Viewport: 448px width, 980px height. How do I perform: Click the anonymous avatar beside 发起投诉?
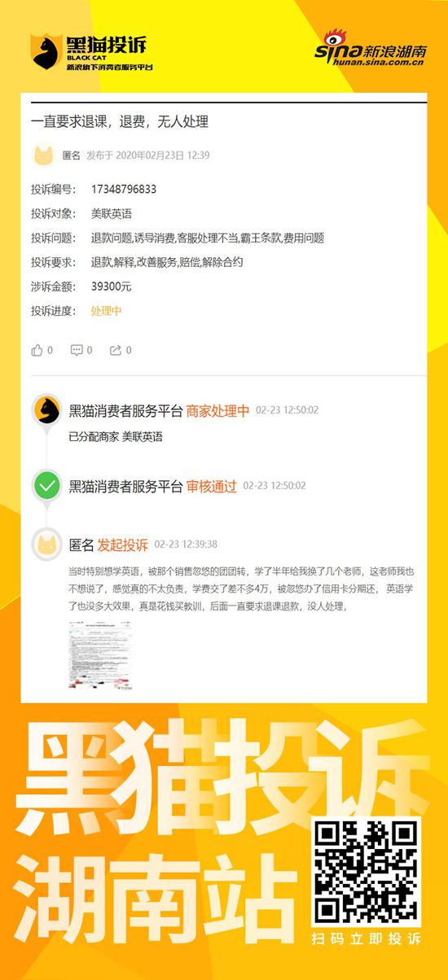pos(47,545)
